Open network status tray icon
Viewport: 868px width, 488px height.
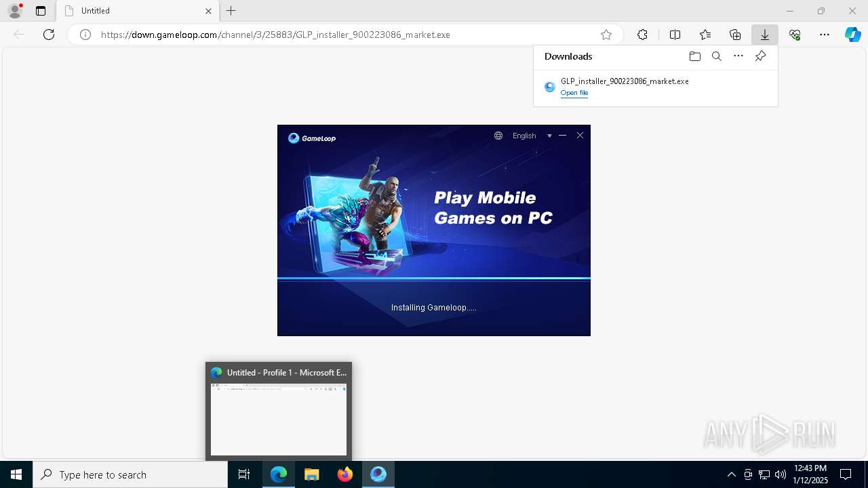(x=764, y=474)
